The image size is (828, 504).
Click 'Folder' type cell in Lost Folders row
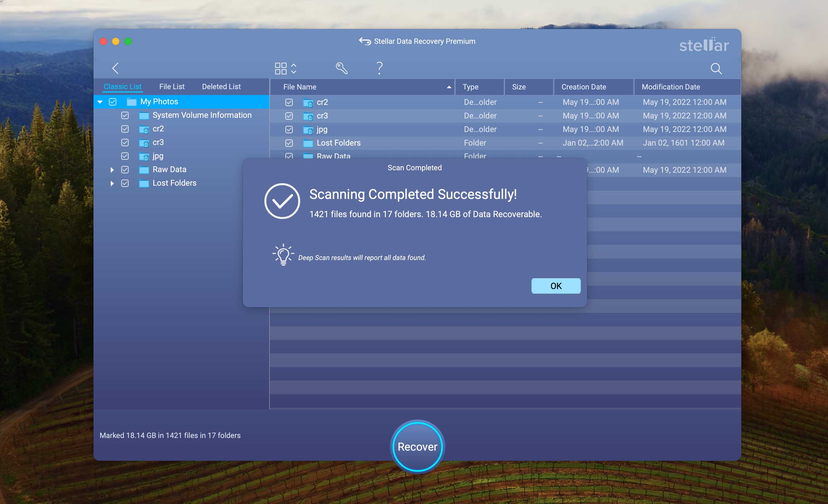click(475, 143)
